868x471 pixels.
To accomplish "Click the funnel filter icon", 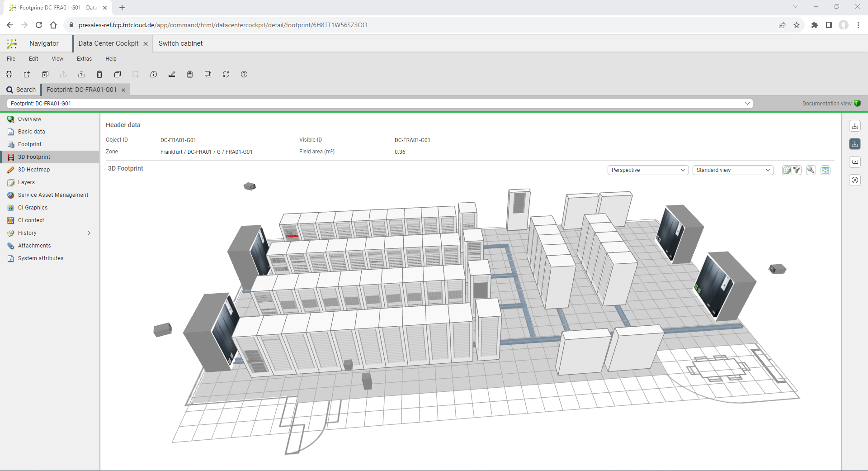I will (797, 170).
